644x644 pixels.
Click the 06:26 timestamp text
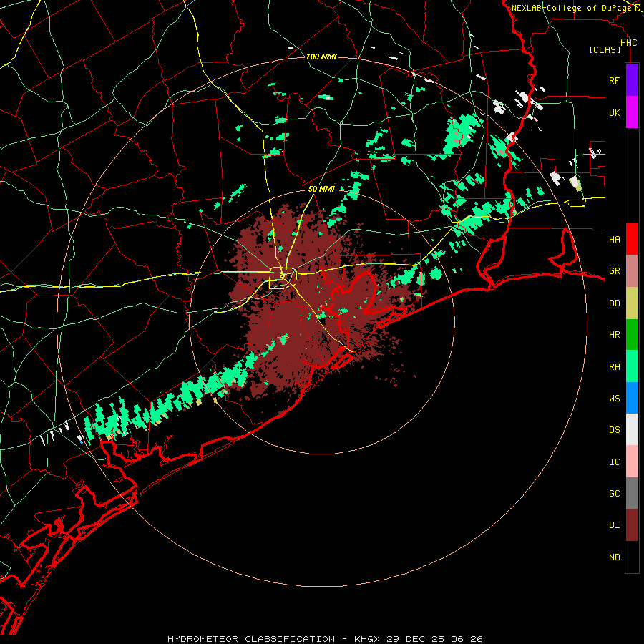pos(466,639)
